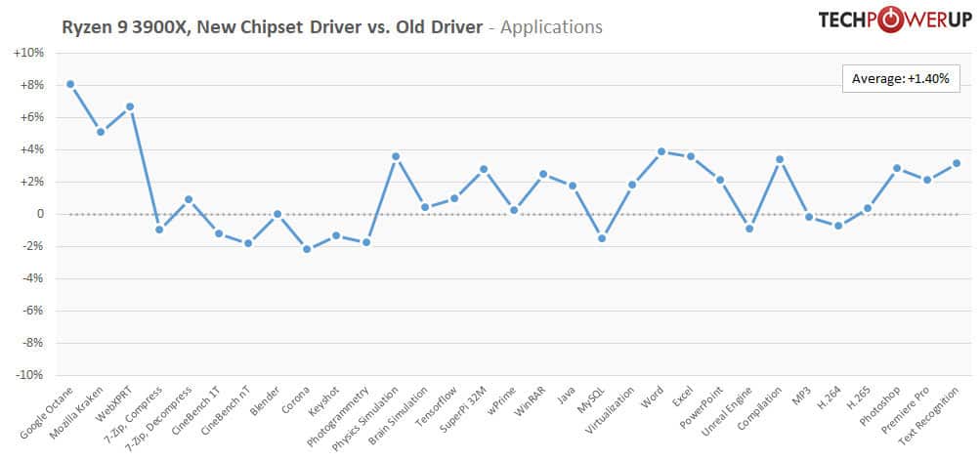
Task: Click the MySQL data point
Action: click(602, 238)
